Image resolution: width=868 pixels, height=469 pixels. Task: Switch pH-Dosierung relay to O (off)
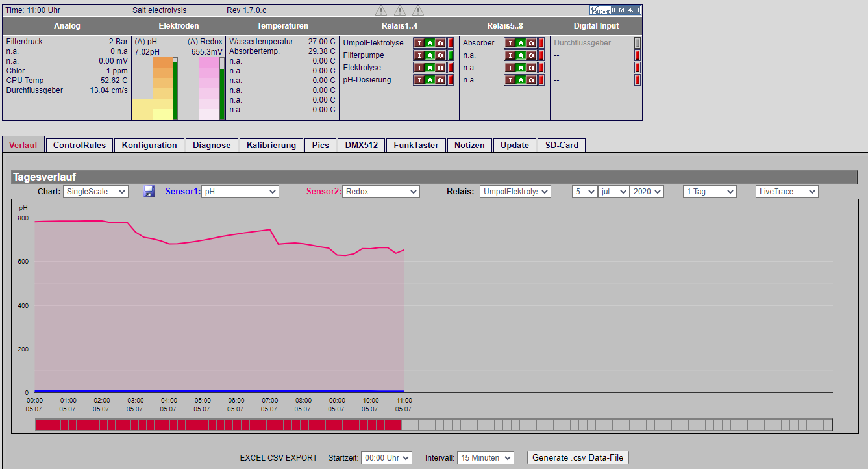point(441,80)
